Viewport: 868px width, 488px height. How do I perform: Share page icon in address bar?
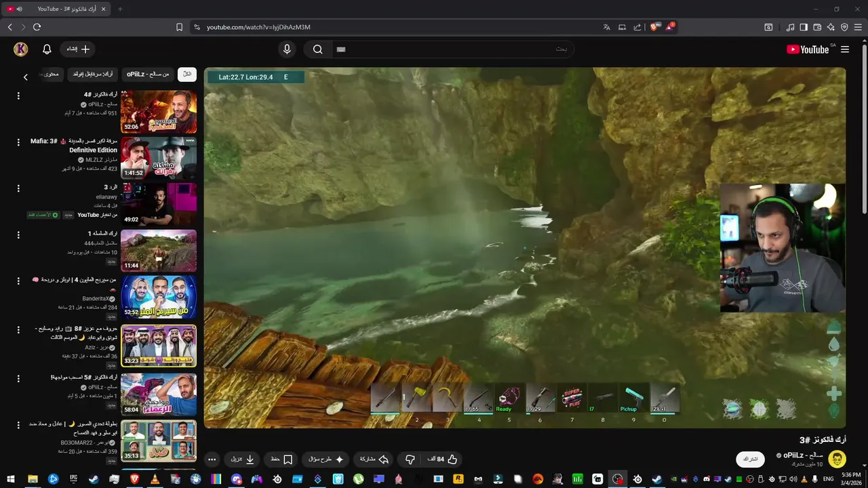637,27
